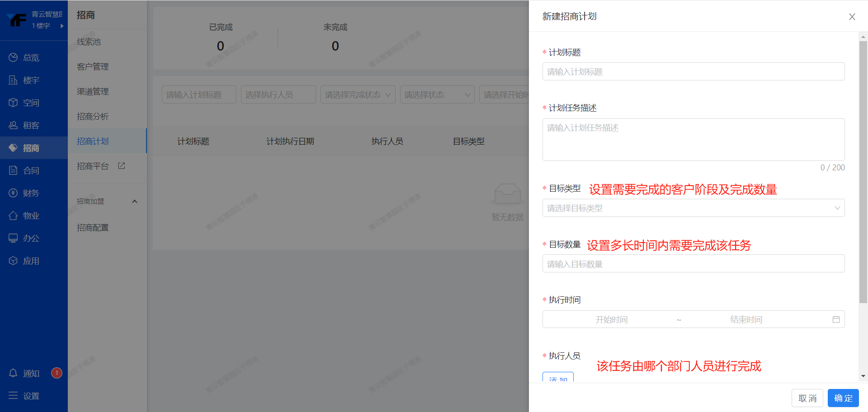Collapse the 招商加盟 section chevron
868x412 pixels.
(134, 201)
